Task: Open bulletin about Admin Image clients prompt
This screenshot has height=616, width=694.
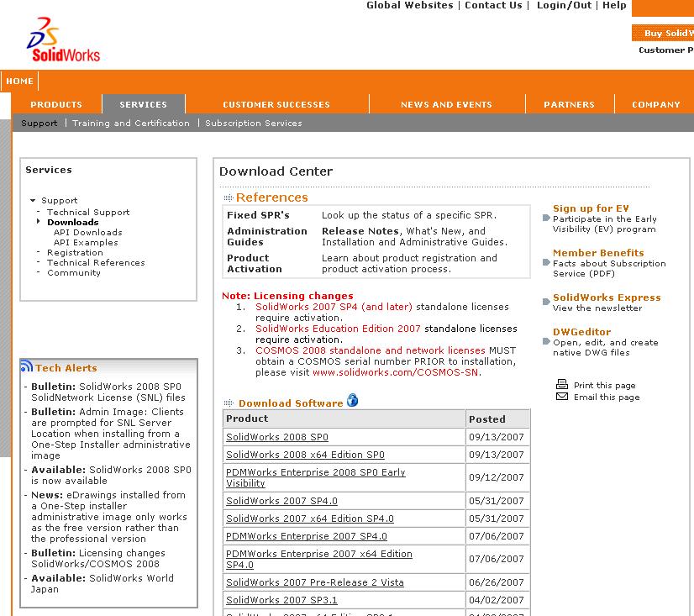Action: pyautogui.click(x=111, y=434)
